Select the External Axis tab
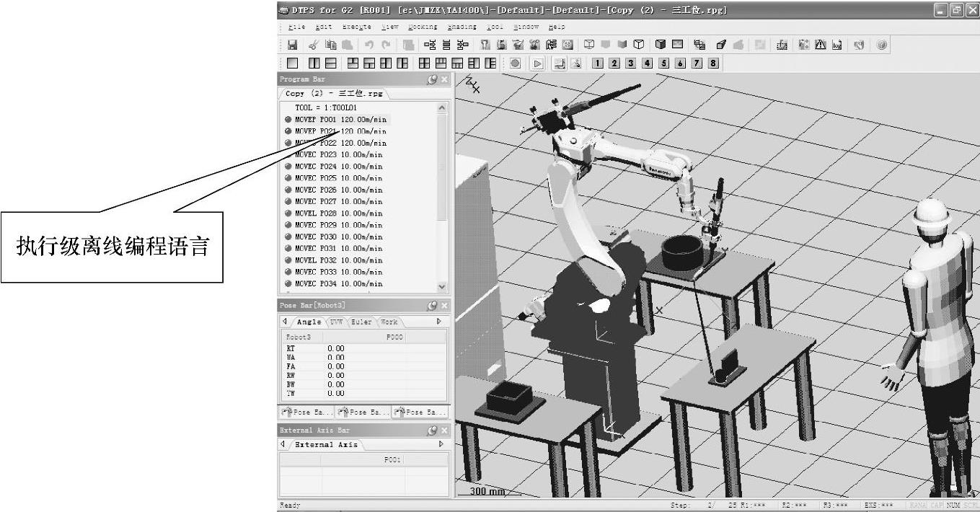This screenshot has height=512, width=980. (328, 445)
